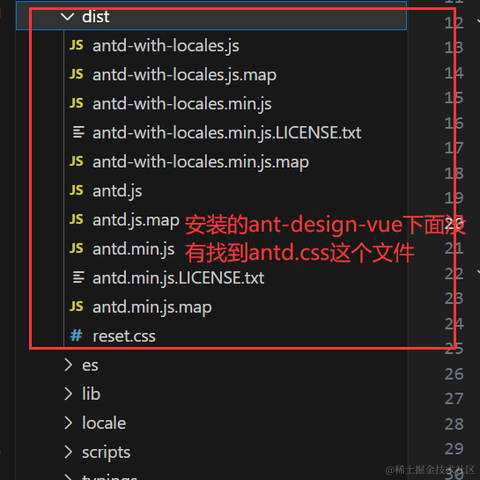The width and height of the screenshot is (480, 480).
Task: Open antd-with-locales.min.js.map file
Action: [201, 162]
